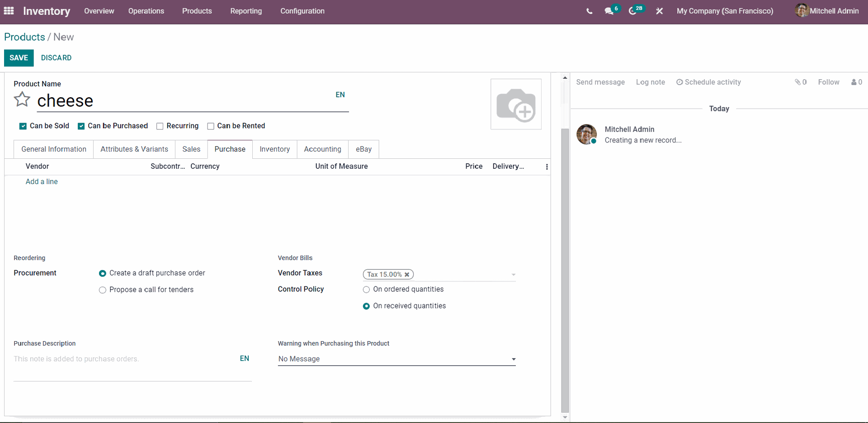Sort by Unit of Measure column header
The width and height of the screenshot is (868, 423).
coord(341,166)
